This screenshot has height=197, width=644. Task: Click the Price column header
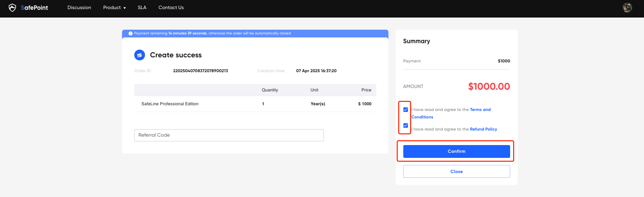tap(366, 90)
